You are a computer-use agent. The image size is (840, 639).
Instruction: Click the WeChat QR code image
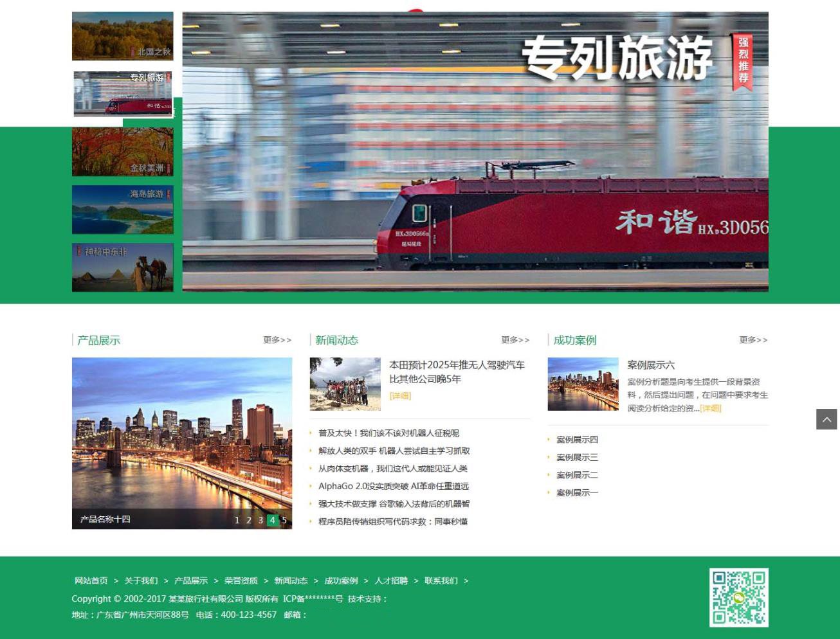(738, 597)
